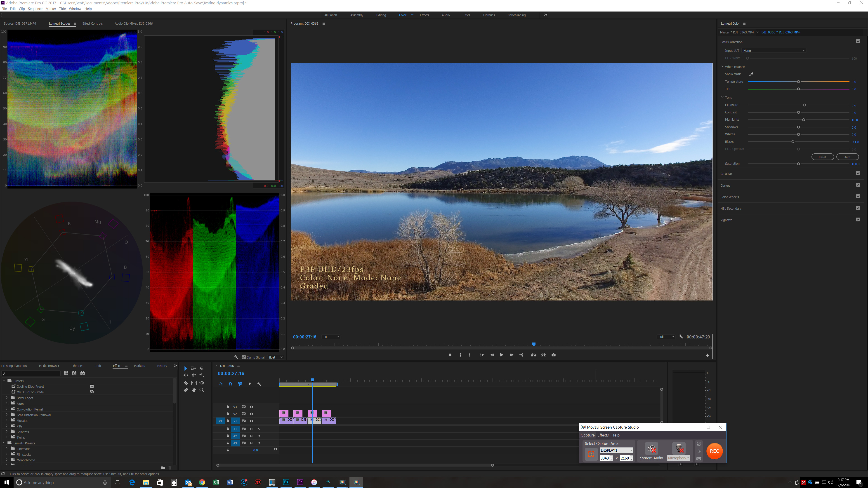The image size is (868, 488).
Task: Select the Ripple Edit tool
Action: 186,375
